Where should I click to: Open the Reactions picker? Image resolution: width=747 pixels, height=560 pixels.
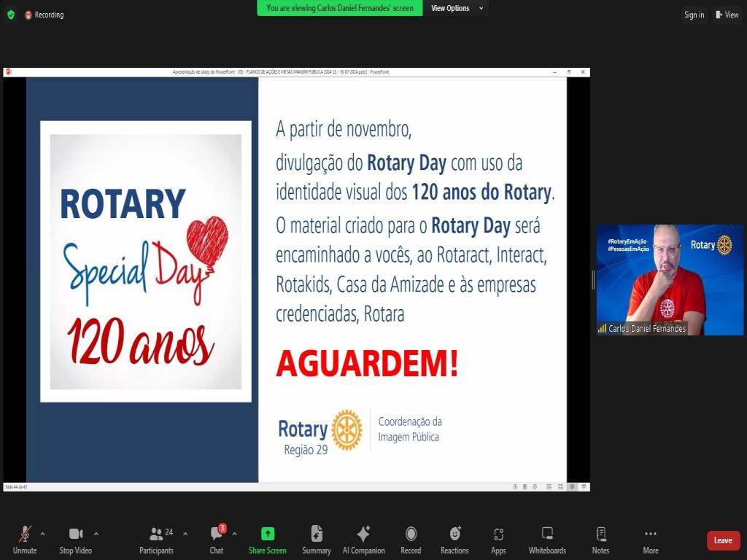[x=454, y=540]
